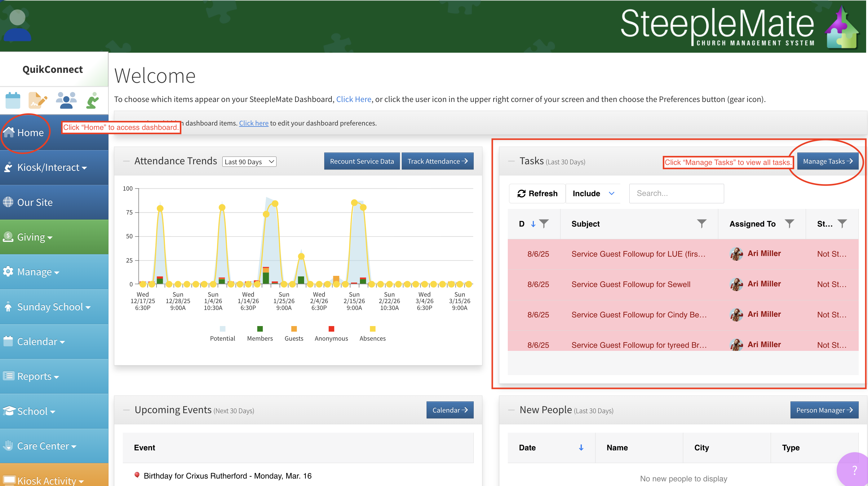Open the Our Site menu item
The image size is (868, 486).
pos(35,202)
